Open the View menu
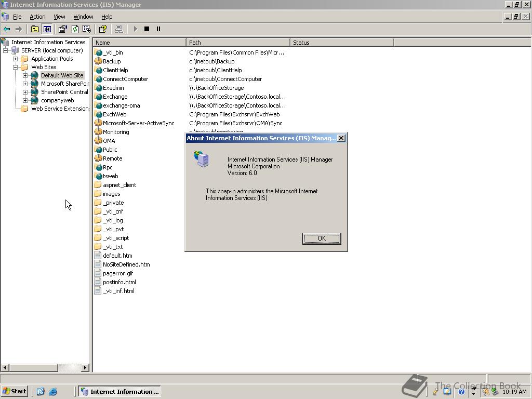 coord(59,17)
